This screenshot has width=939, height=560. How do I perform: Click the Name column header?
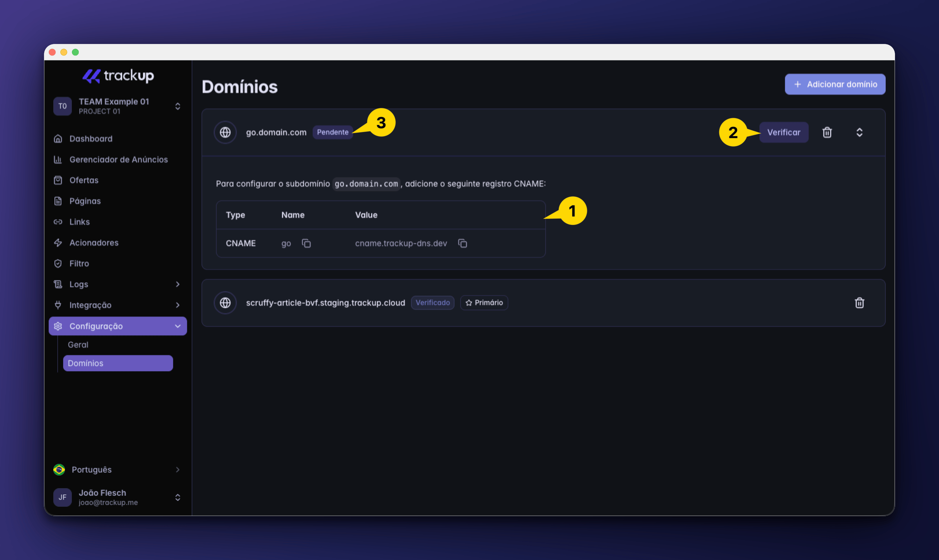(293, 215)
